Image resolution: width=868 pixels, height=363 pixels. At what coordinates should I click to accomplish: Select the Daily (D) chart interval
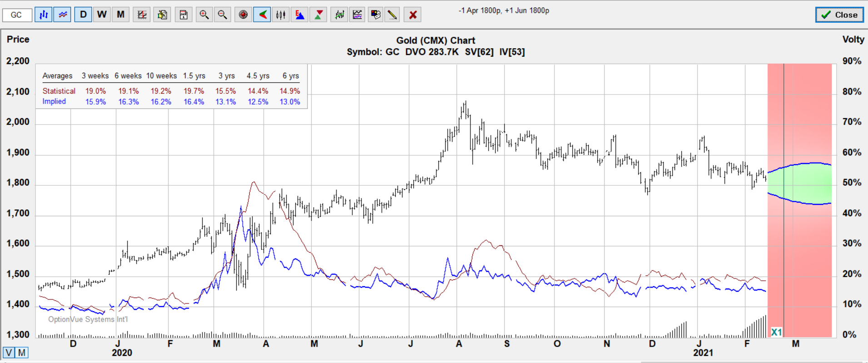[83, 15]
